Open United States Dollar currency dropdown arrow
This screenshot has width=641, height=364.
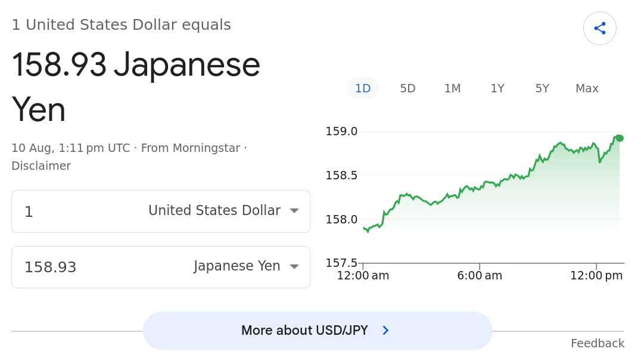click(x=294, y=211)
